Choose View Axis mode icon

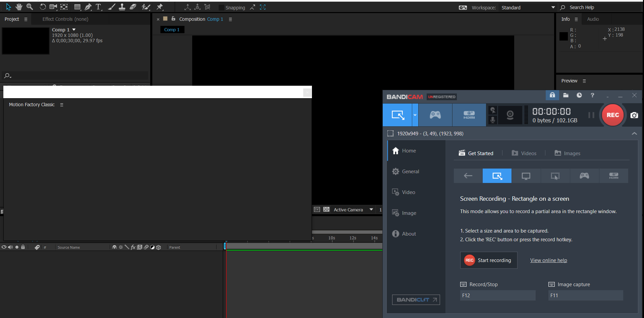[208, 7]
